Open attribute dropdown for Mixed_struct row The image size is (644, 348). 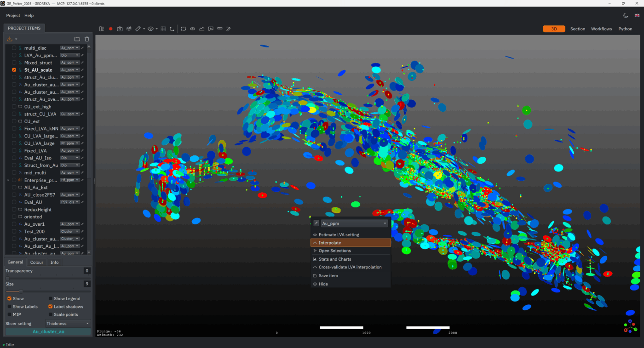[x=70, y=63]
